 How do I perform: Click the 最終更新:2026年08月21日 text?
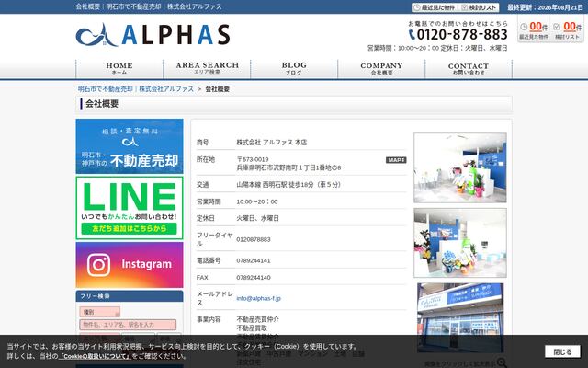pyautogui.click(x=545, y=7)
